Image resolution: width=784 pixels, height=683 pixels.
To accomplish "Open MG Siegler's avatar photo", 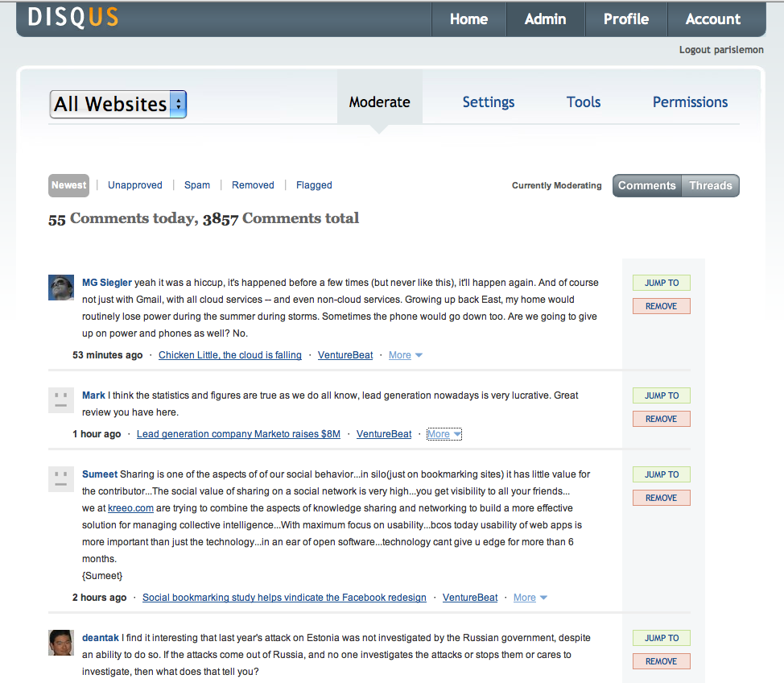I will [x=61, y=288].
